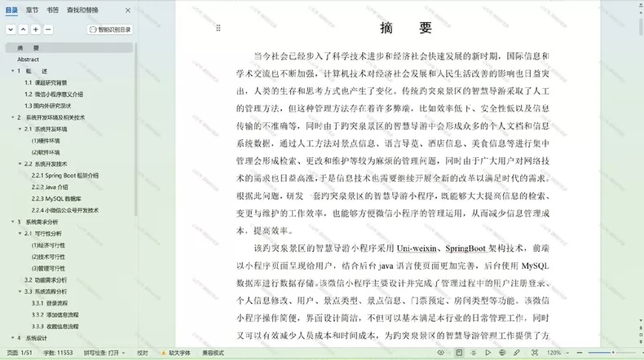The height and width of the screenshot is (360, 644).
Task: Click the 字数: 11553 word count indicator
Action: pos(58,353)
